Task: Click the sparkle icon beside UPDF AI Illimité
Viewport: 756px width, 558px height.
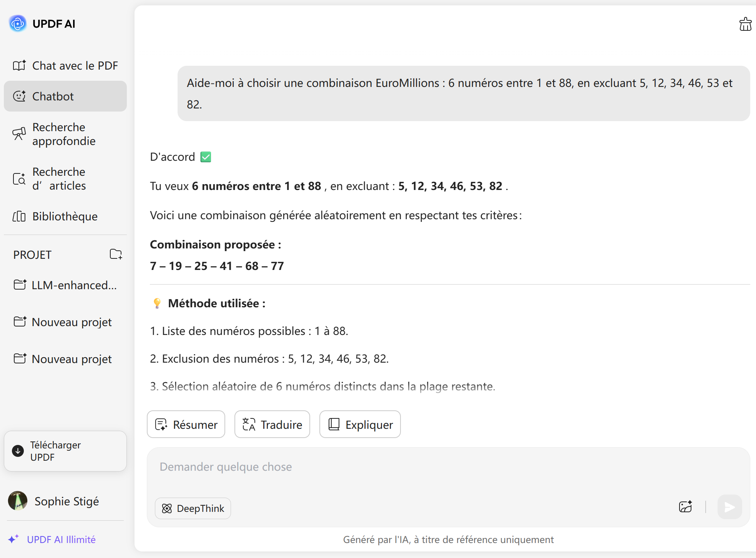Action: (x=13, y=539)
